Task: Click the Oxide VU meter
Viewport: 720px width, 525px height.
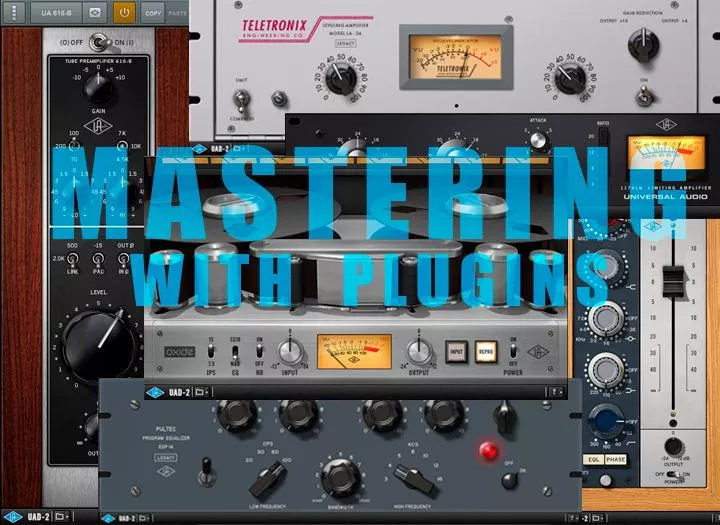Action: [x=354, y=351]
